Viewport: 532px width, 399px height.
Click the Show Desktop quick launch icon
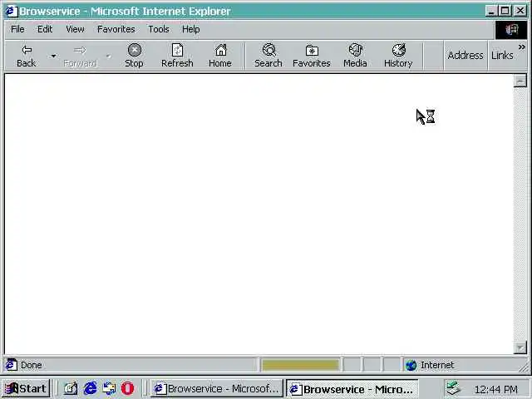pos(71,388)
